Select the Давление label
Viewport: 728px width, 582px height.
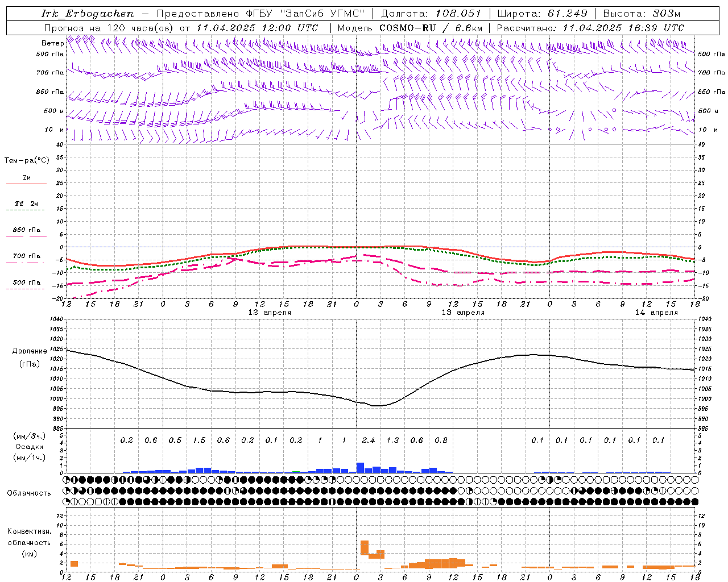click(x=30, y=351)
